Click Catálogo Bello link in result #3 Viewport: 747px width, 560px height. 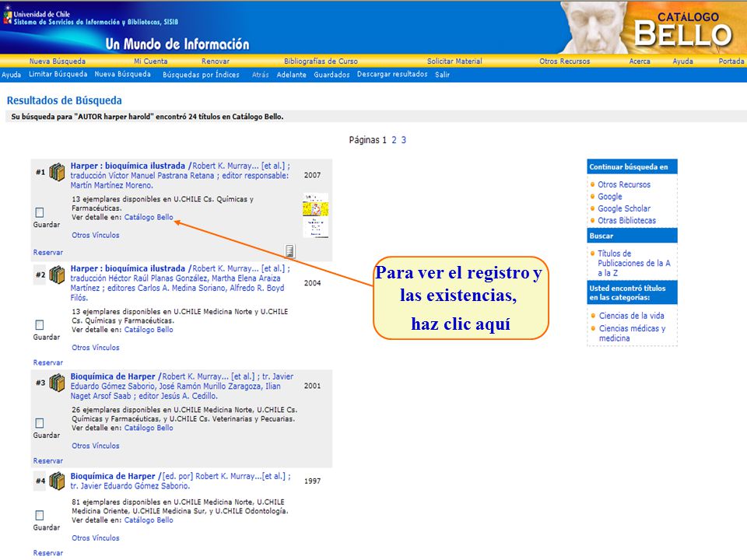149,428
